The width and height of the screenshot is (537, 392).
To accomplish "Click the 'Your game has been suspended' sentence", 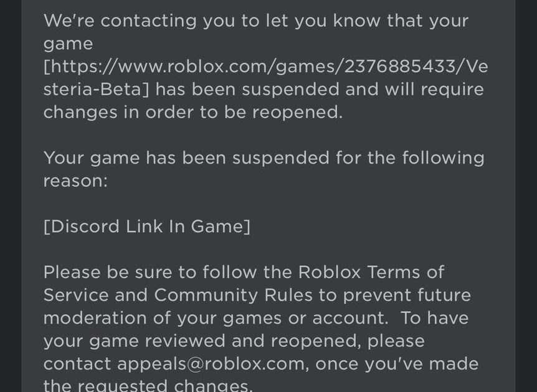I will 186,159.
